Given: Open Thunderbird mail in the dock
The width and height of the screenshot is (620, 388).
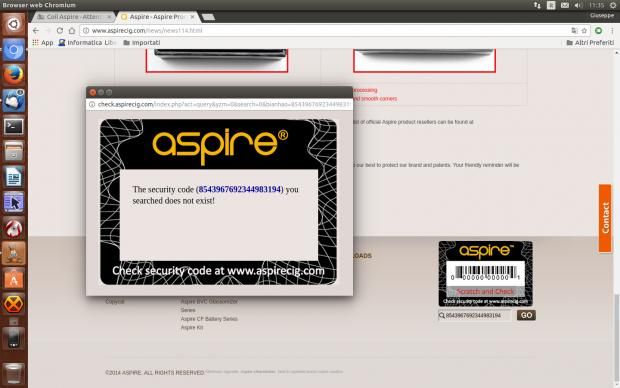Looking at the screenshot, I should point(13,100).
